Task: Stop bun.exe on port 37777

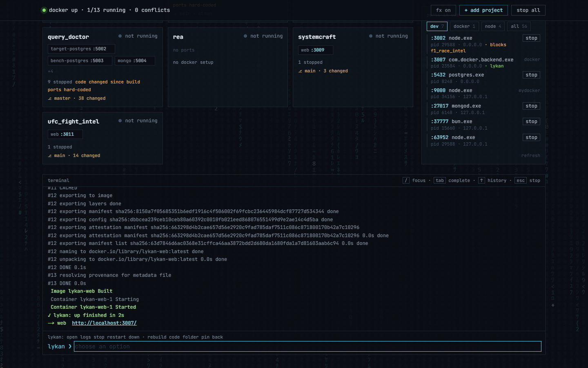Action: coord(531,121)
